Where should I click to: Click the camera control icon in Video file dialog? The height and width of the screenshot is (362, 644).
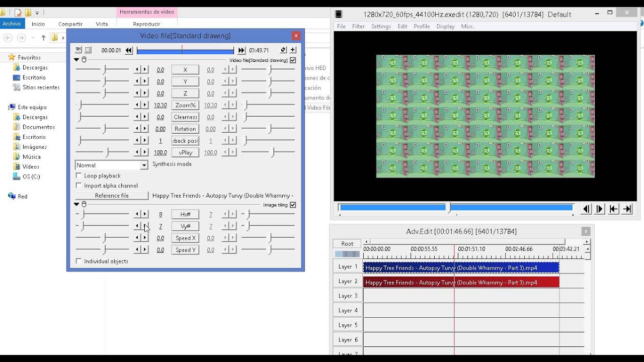point(78,50)
